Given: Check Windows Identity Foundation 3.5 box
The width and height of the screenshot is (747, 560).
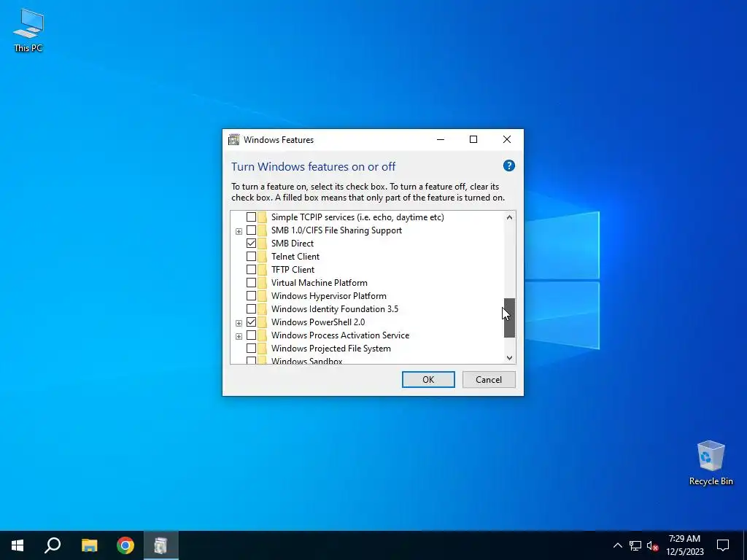Looking at the screenshot, I should tap(251, 309).
